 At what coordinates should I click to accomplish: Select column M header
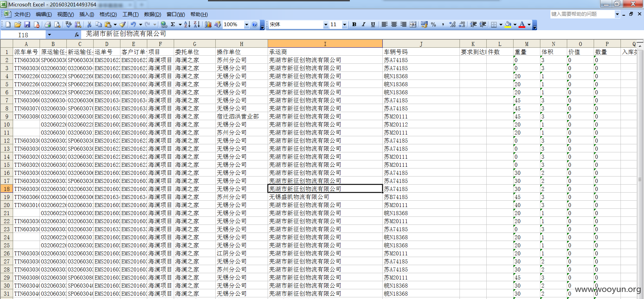tap(527, 44)
